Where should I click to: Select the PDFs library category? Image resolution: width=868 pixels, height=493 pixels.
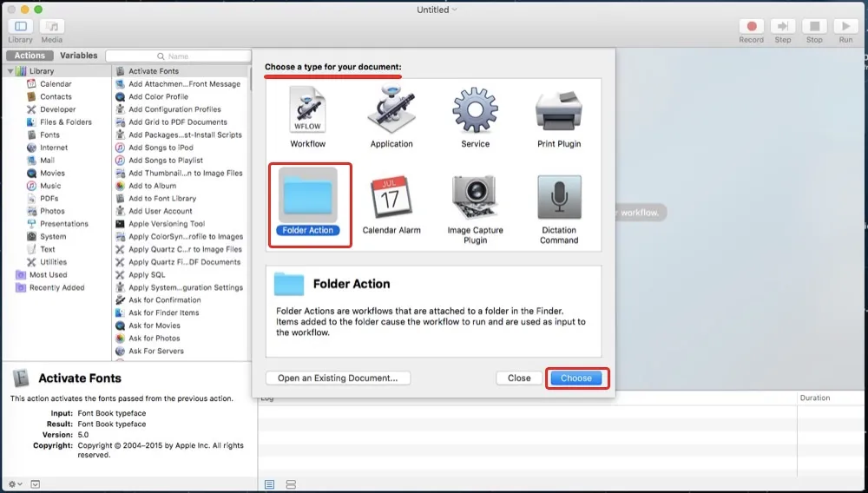coord(49,198)
